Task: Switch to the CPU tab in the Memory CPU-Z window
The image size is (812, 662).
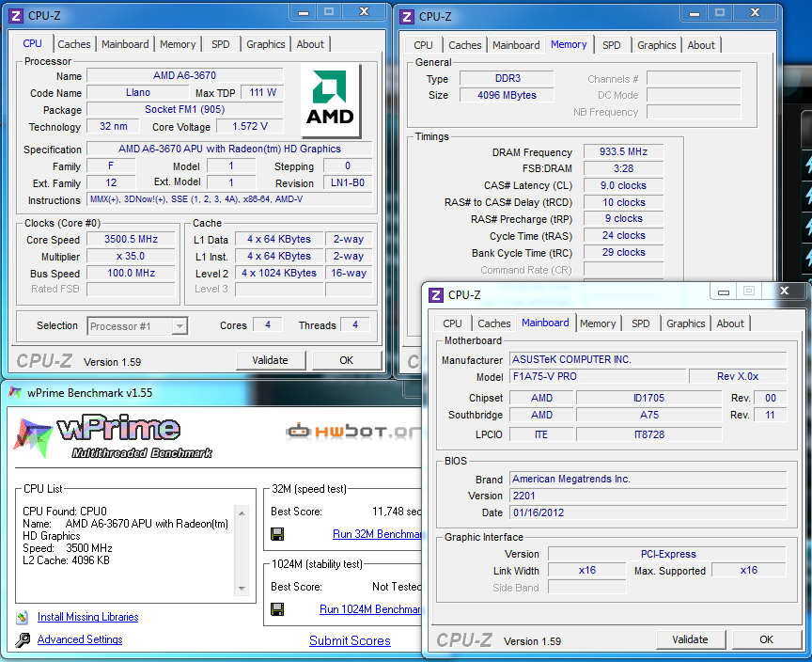Action: pos(423,45)
